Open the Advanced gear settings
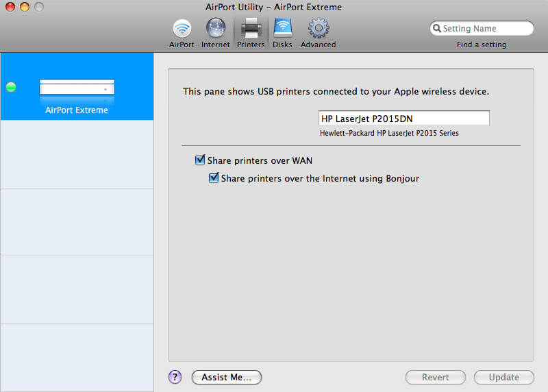Screen dimensions: 548x392 pos(319,29)
